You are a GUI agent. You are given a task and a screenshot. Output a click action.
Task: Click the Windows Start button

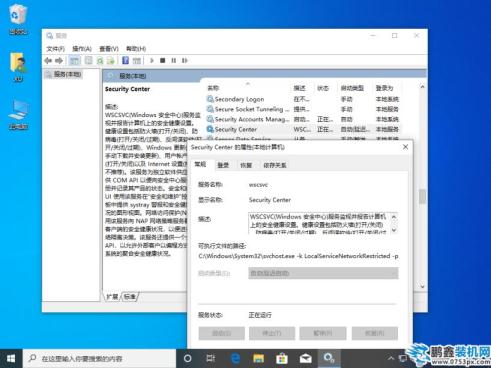point(11,358)
